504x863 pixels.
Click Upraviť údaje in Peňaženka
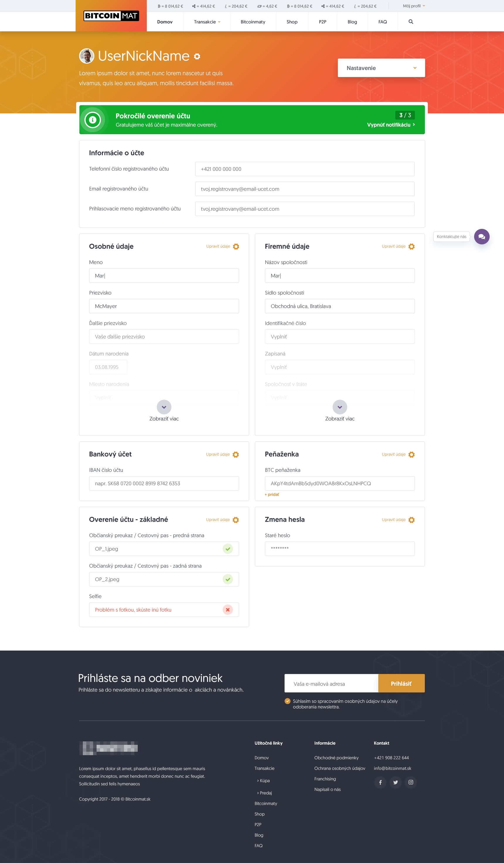click(394, 454)
